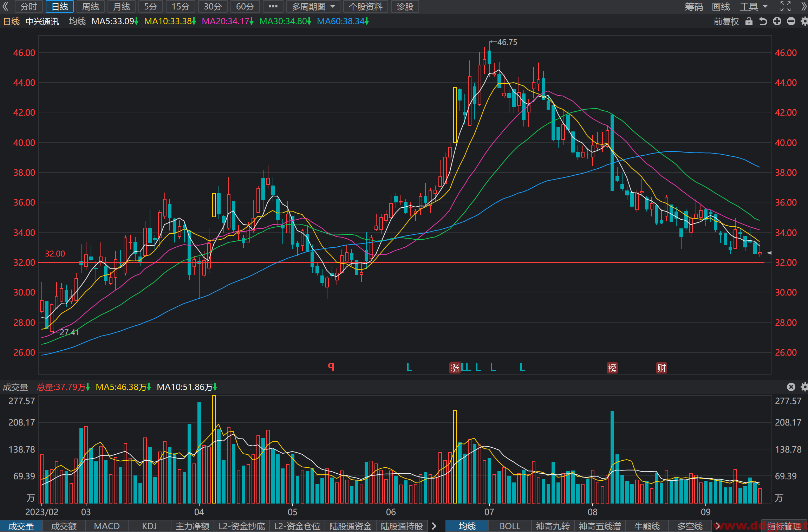Click the 榜 marker below the chart
This screenshot has height=532, width=808.
pyautogui.click(x=612, y=368)
